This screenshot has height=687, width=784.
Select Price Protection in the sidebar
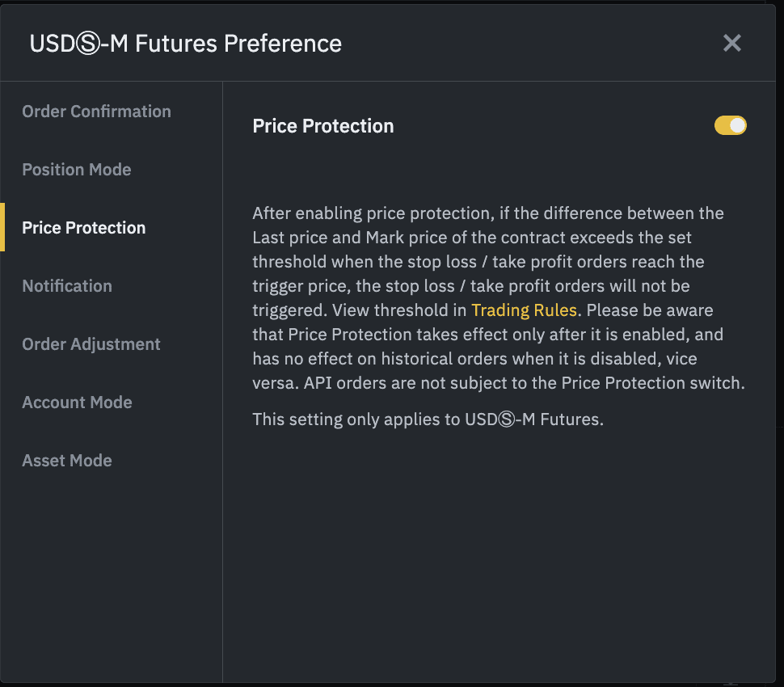point(84,228)
